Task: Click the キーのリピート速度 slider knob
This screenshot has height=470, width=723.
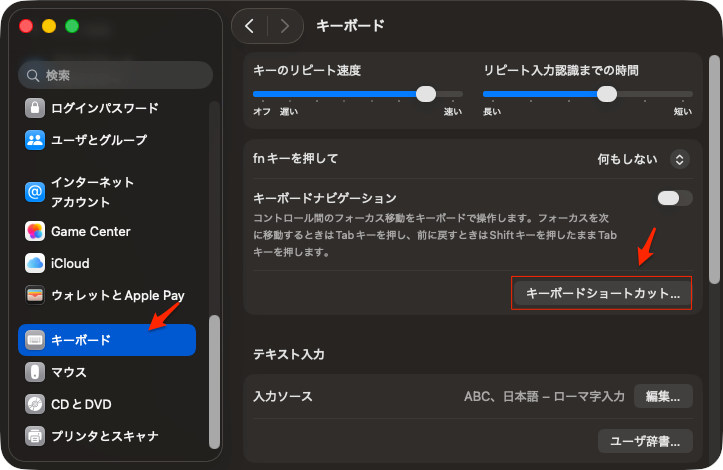Action: tap(426, 94)
